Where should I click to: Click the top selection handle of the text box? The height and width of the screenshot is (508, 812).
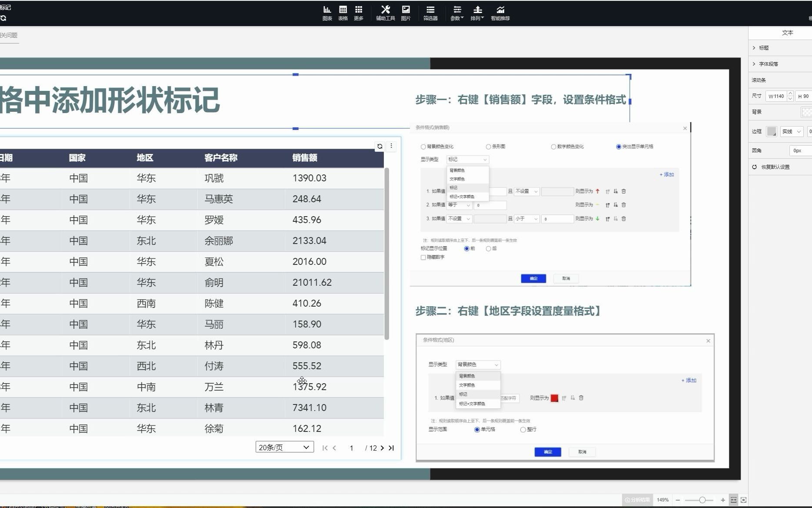pyautogui.click(x=296, y=74)
